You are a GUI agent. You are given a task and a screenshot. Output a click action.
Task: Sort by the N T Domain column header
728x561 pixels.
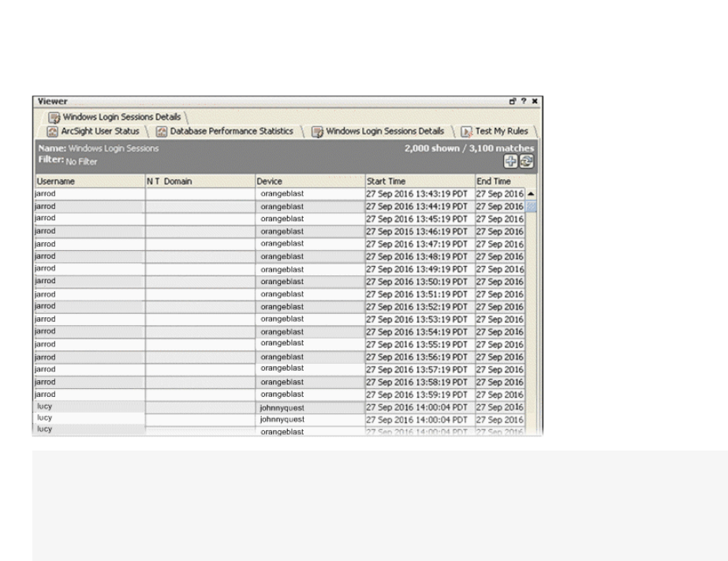(x=200, y=181)
